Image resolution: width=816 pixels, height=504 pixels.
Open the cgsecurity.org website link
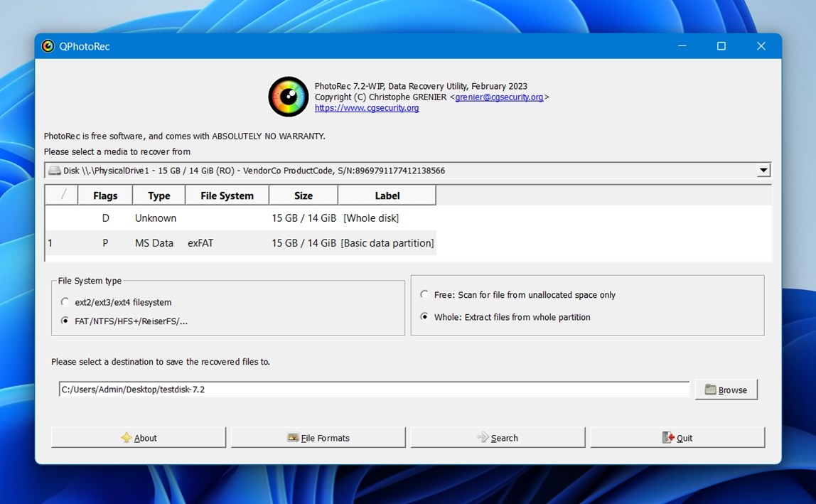[366, 107]
